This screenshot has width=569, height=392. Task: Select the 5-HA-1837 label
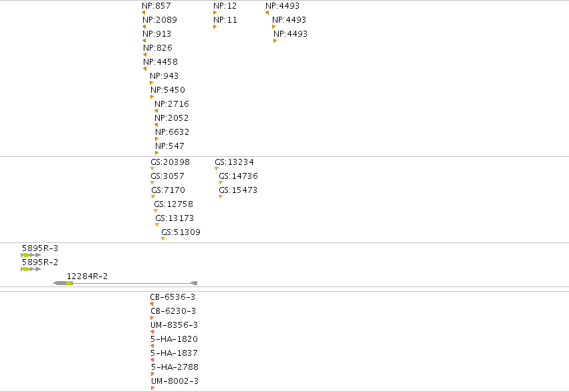pyautogui.click(x=175, y=353)
